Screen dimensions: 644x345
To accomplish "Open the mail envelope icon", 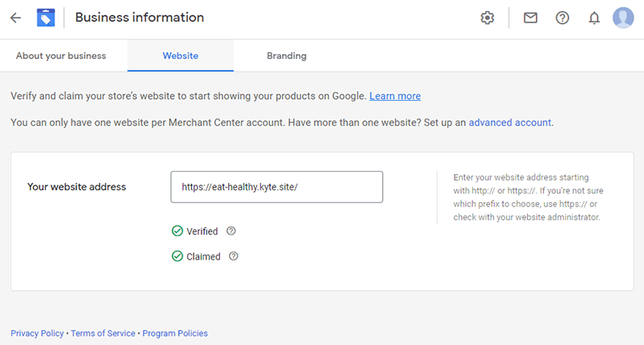I will point(530,18).
